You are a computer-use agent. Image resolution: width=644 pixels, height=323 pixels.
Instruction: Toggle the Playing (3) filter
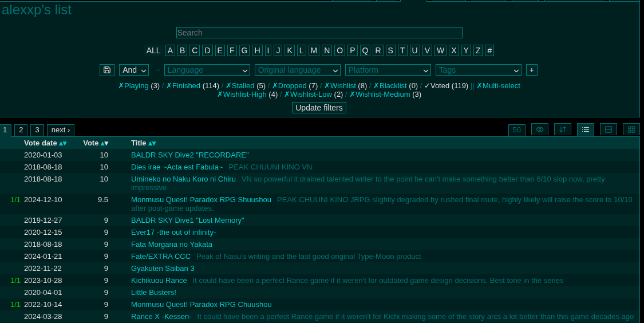139,86
